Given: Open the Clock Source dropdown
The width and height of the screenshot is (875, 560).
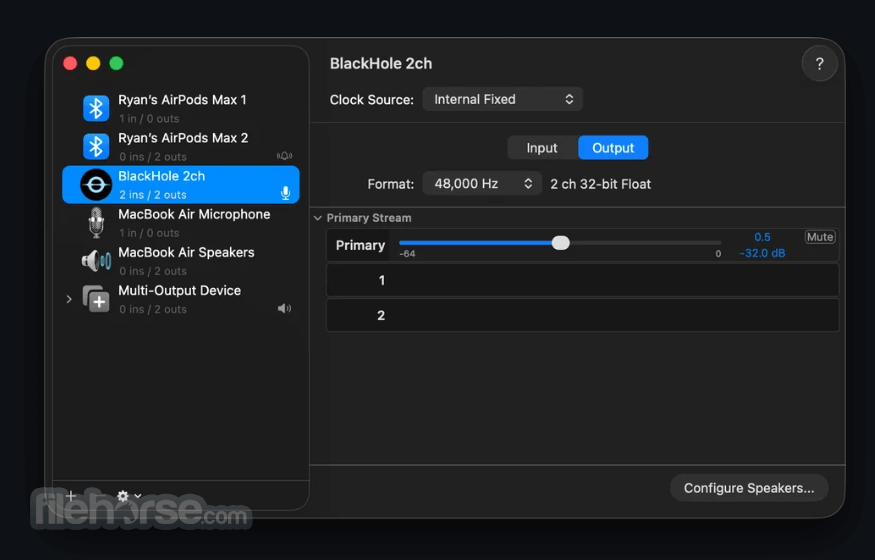Looking at the screenshot, I should (502, 99).
